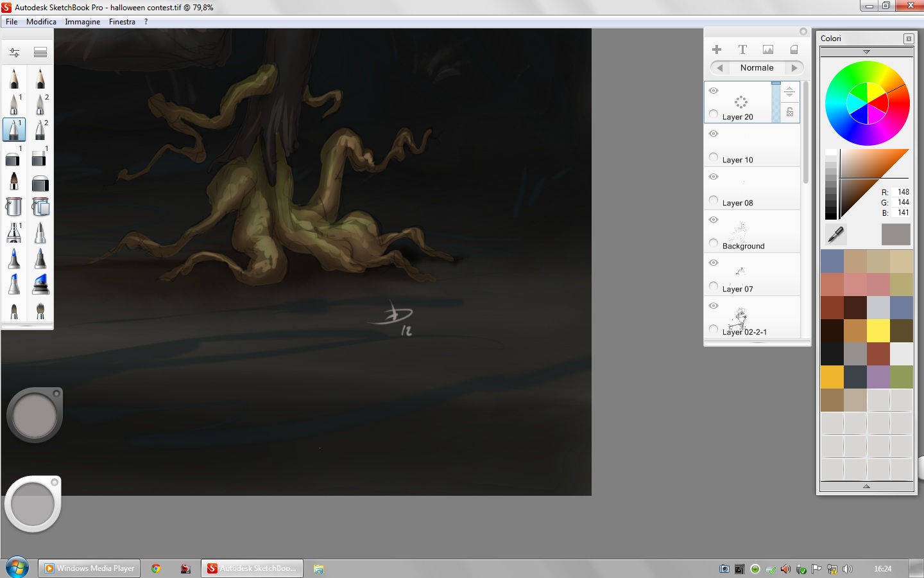Collapse swatches using bottom triangle bar
924x578 pixels.
tap(866, 486)
